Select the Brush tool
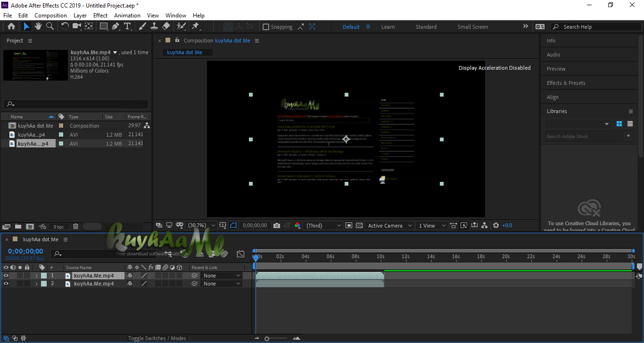This screenshot has width=644, height=343. 142,26
